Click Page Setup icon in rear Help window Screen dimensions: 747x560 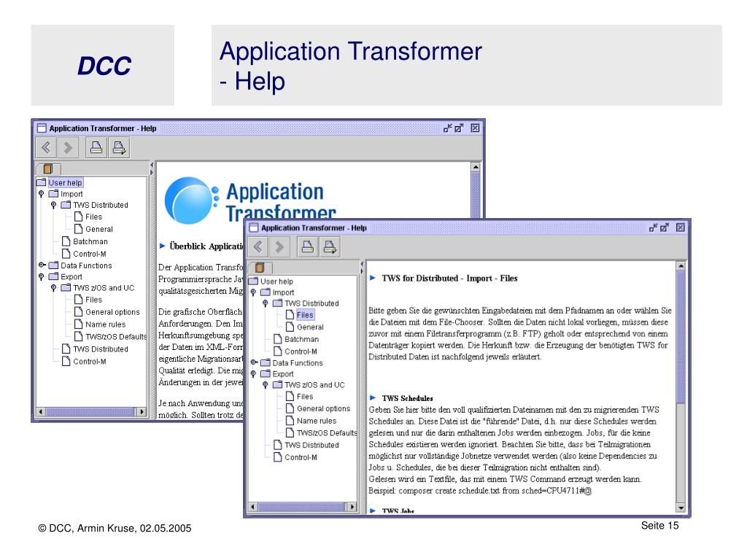point(119,147)
